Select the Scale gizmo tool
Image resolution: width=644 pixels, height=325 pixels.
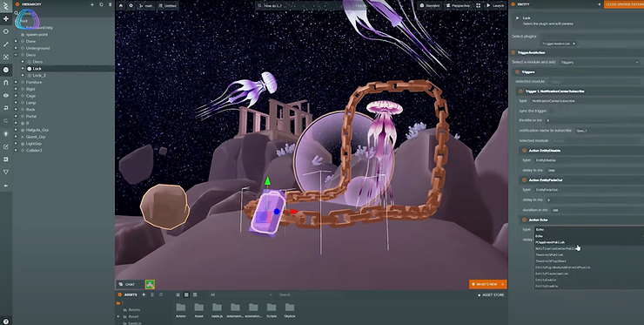pyautogui.click(x=6, y=44)
